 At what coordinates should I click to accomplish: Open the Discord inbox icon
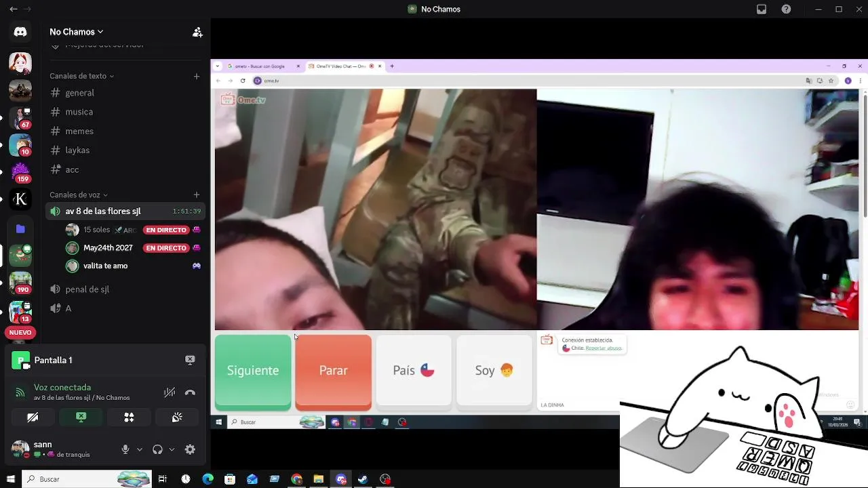coord(762,9)
